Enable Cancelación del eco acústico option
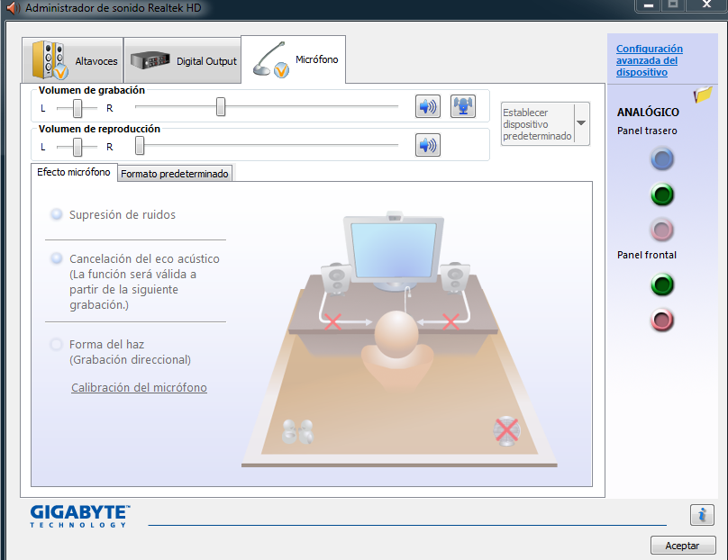728x560 pixels. (56, 258)
